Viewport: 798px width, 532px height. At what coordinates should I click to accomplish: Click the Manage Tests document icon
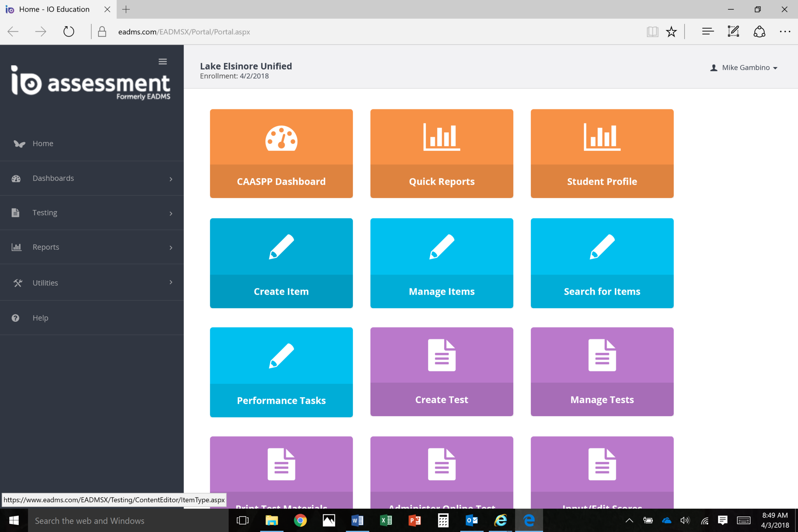point(602,355)
